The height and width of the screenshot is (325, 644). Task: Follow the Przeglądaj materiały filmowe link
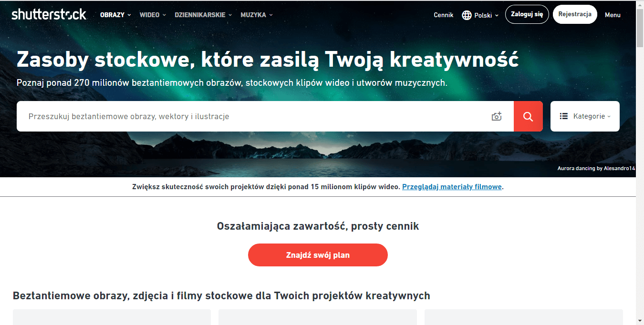coord(452,187)
